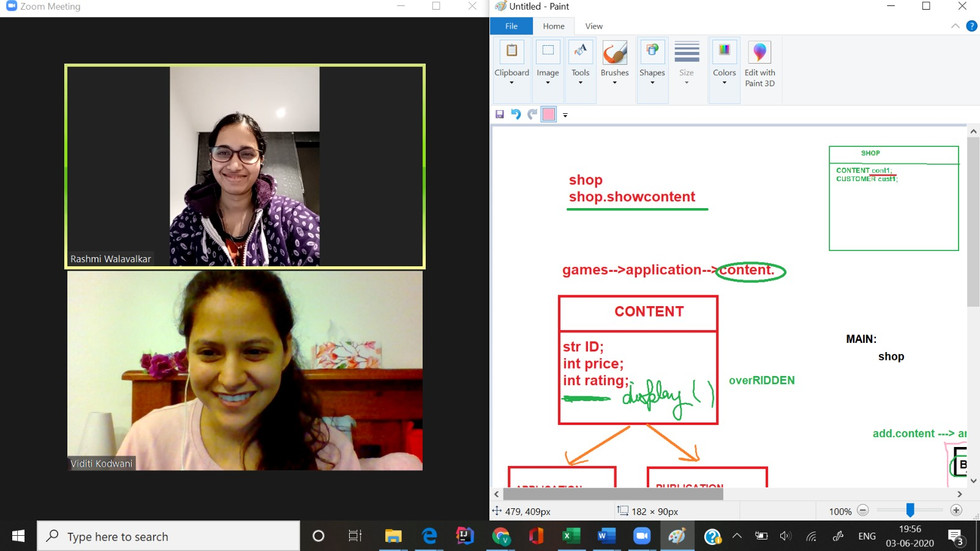This screenshot has height=551, width=980.
Task: Open File Explorer from the taskbar
Action: click(x=393, y=536)
